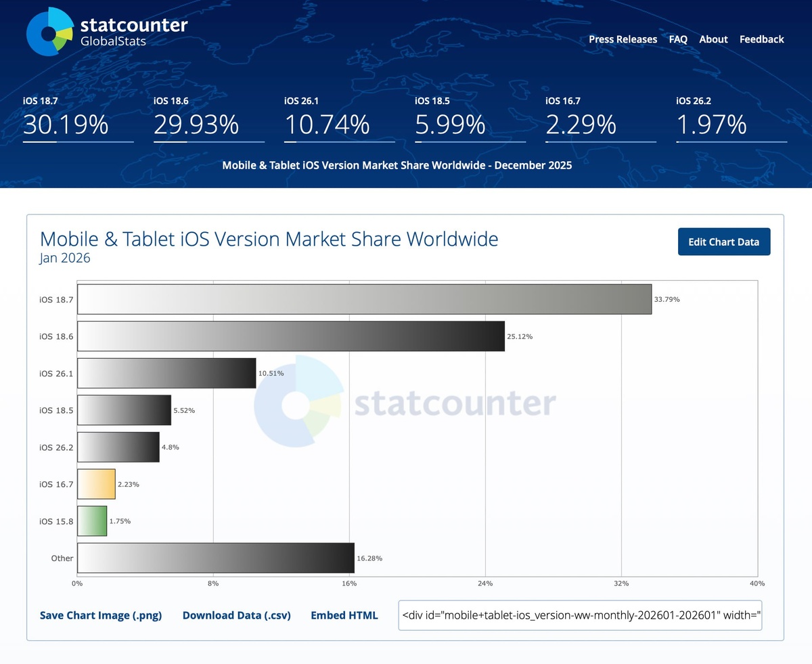Open the FAQ link
Viewport: 812px width, 664px height.
point(678,39)
